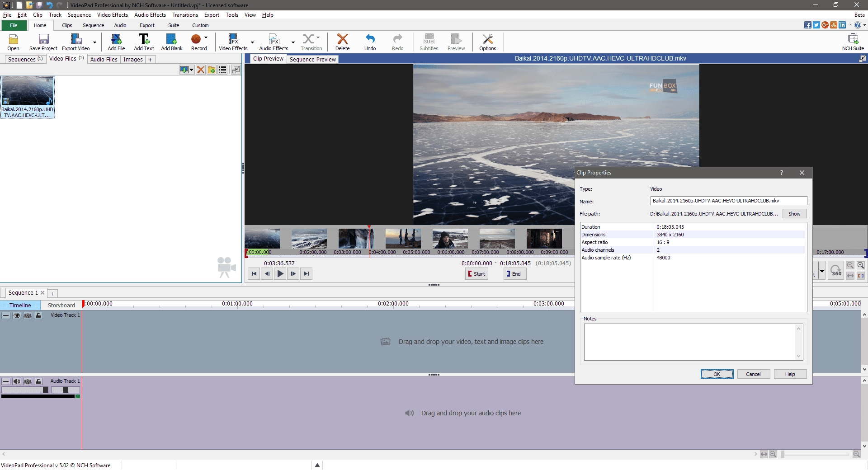The width and height of the screenshot is (868, 470).
Task: Click the Add File icon
Action: (x=116, y=42)
